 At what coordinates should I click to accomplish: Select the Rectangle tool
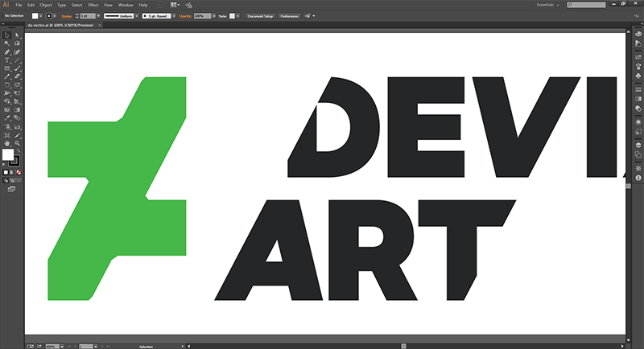(7, 68)
